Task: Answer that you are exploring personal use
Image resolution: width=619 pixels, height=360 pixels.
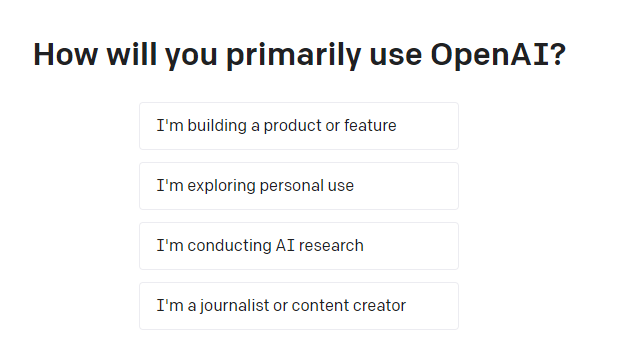Action: pos(299,186)
